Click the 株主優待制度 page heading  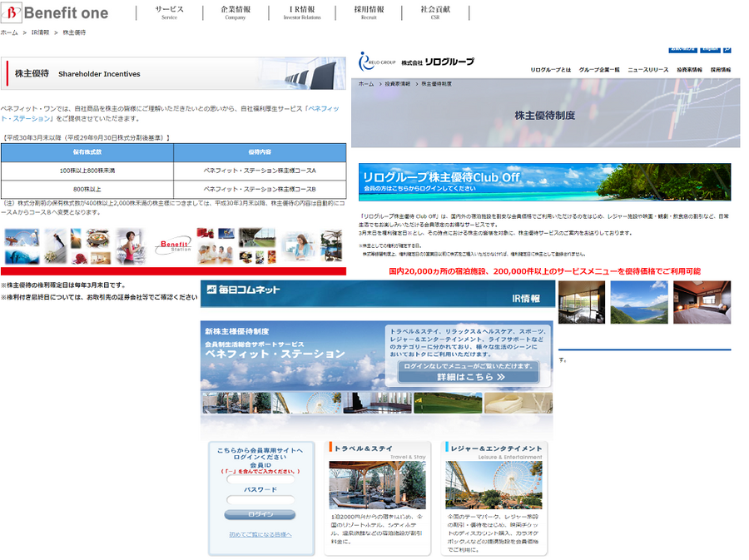(544, 116)
